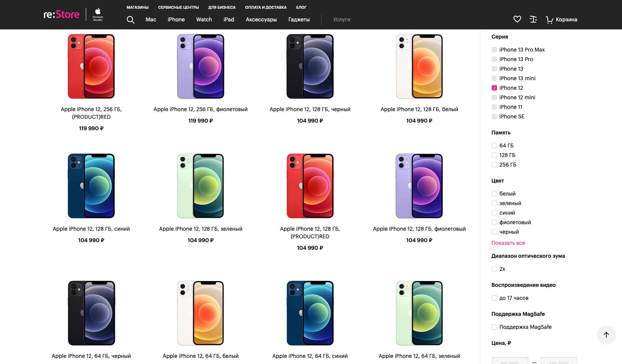The width and height of the screenshot is (622, 364).
Task: Show all colors with Показать все
Action: click(x=508, y=243)
